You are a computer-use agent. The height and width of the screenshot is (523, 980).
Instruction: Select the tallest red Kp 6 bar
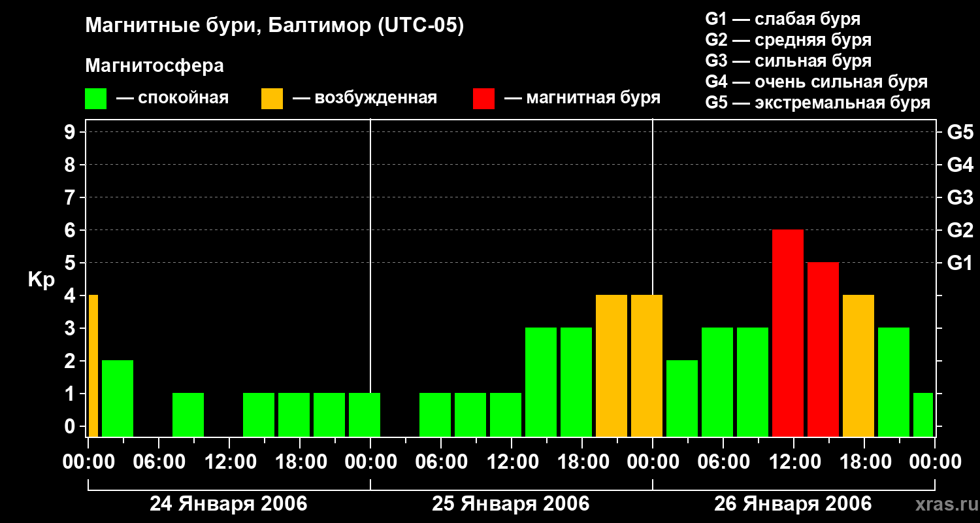(x=788, y=333)
